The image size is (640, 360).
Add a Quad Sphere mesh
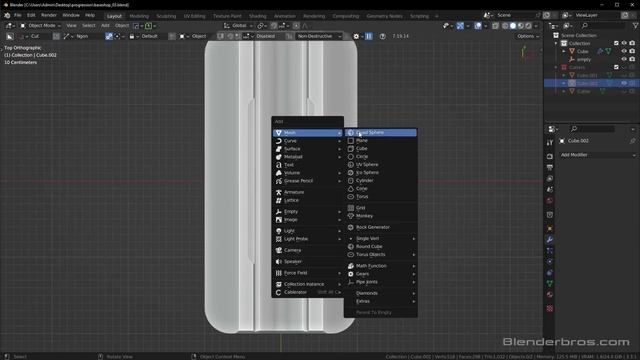click(x=381, y=132)
